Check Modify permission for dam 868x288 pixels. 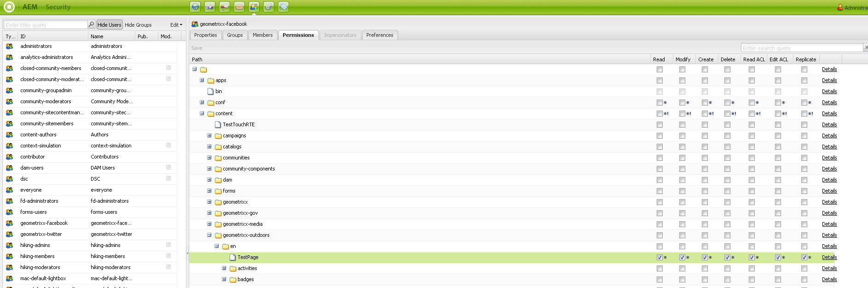pos(682,180)
